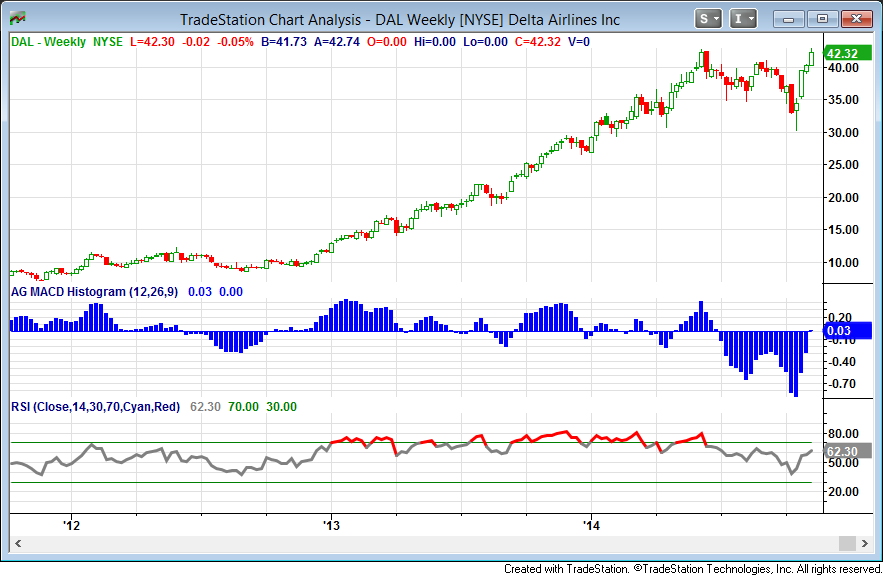Image resolution: width=883 pixels, height=575 pixels.
Task: Click the 'C=42.32' close value
Action: tap(538, 42)
